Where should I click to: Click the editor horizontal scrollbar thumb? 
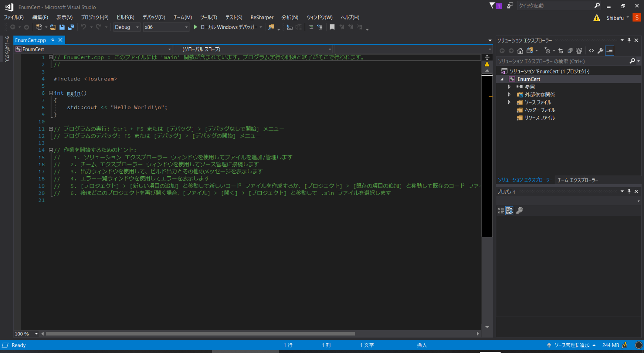coord(200,334)
